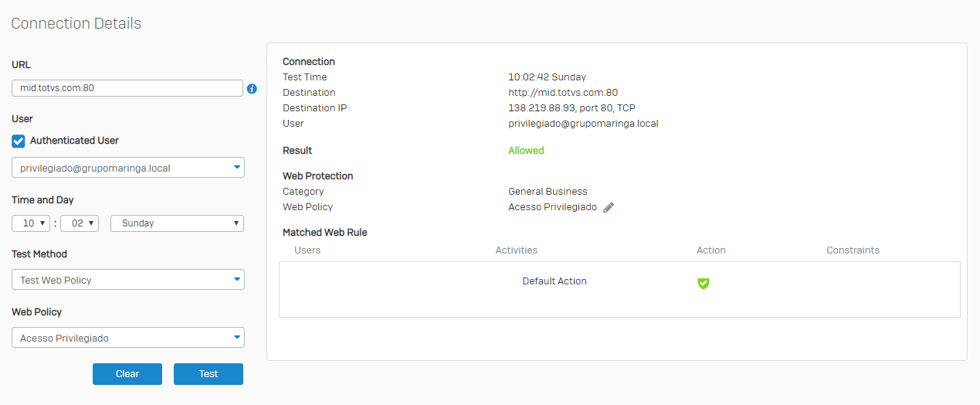Expand the day dropdown showing Sunday

pos(177,223)
